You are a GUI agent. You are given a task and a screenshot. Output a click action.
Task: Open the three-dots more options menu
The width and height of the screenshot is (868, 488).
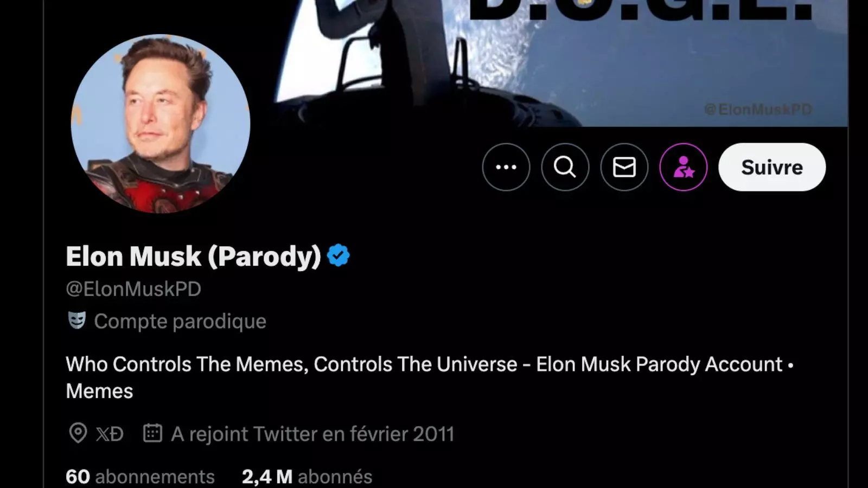506,167
